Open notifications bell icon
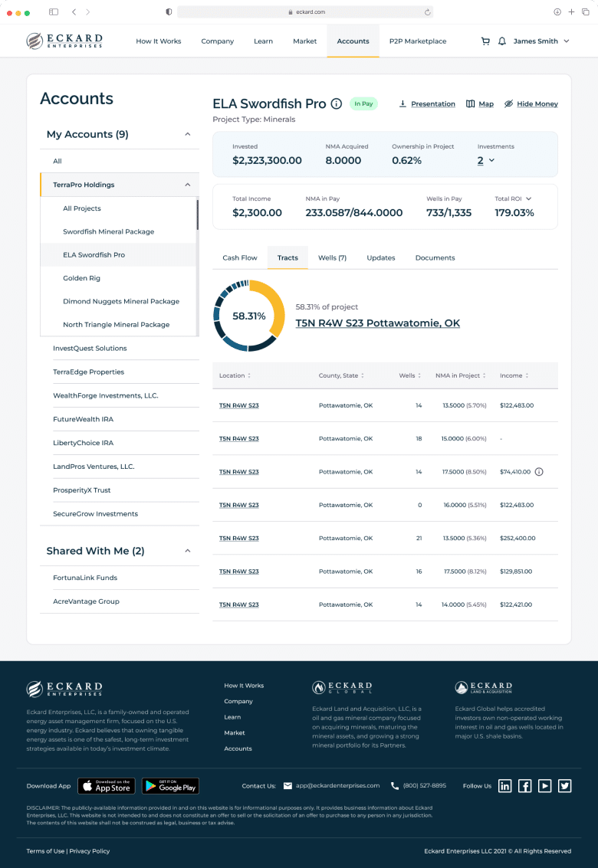Image resolution: width=598 pixels, height=868 pixels. click(502, 41)
